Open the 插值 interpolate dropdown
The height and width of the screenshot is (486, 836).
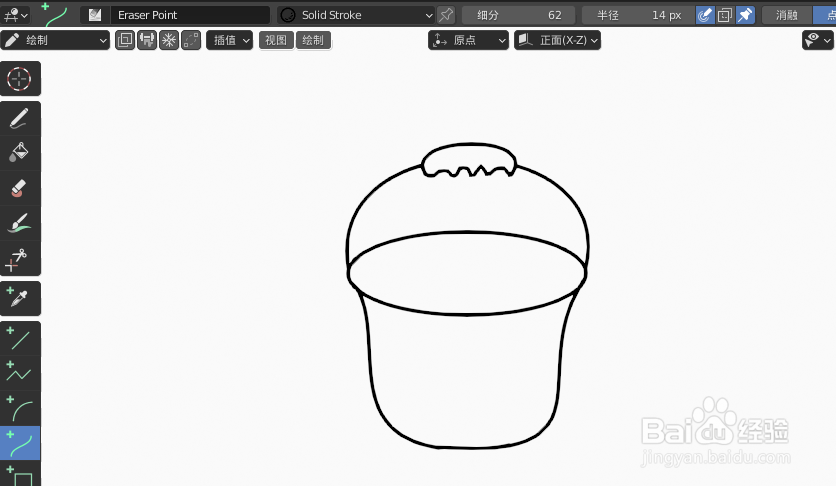tap(230, 40)
